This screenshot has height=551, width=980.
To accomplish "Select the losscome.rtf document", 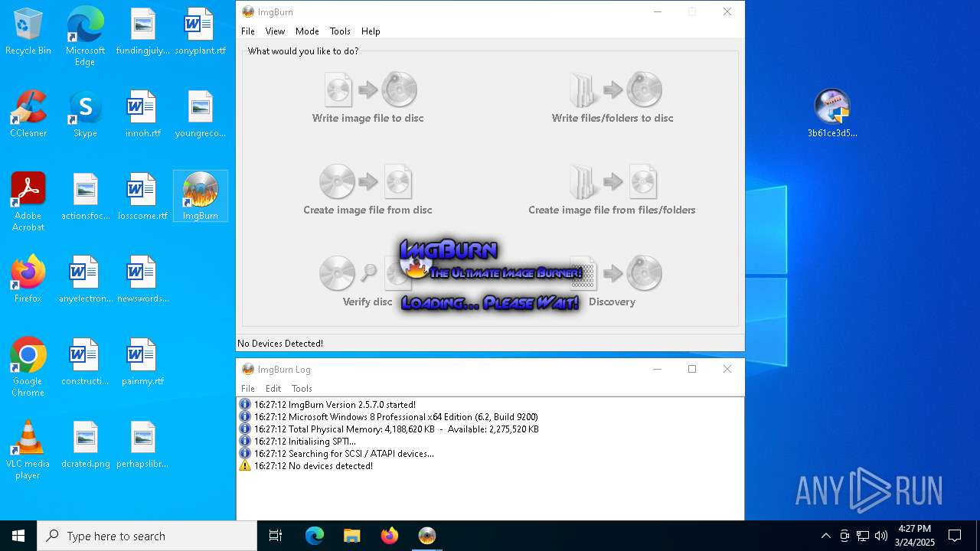I will pos(143,197).
